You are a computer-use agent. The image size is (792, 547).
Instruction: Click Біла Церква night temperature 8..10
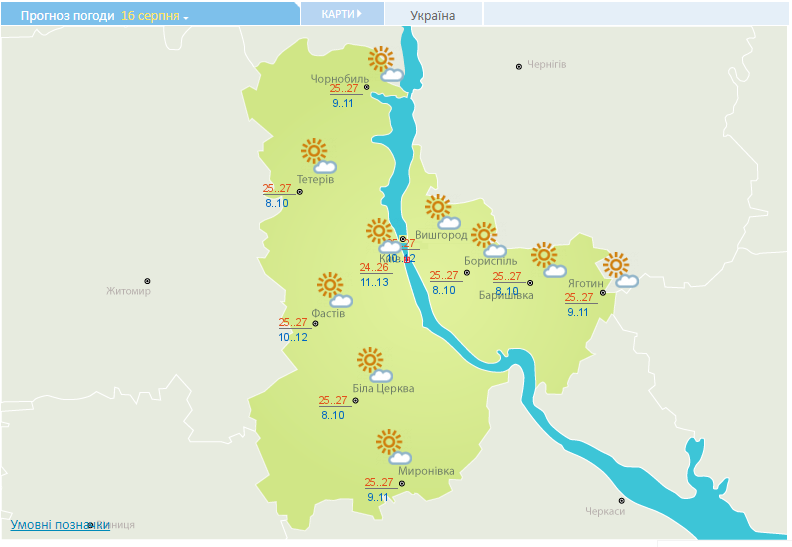point(333,415)
